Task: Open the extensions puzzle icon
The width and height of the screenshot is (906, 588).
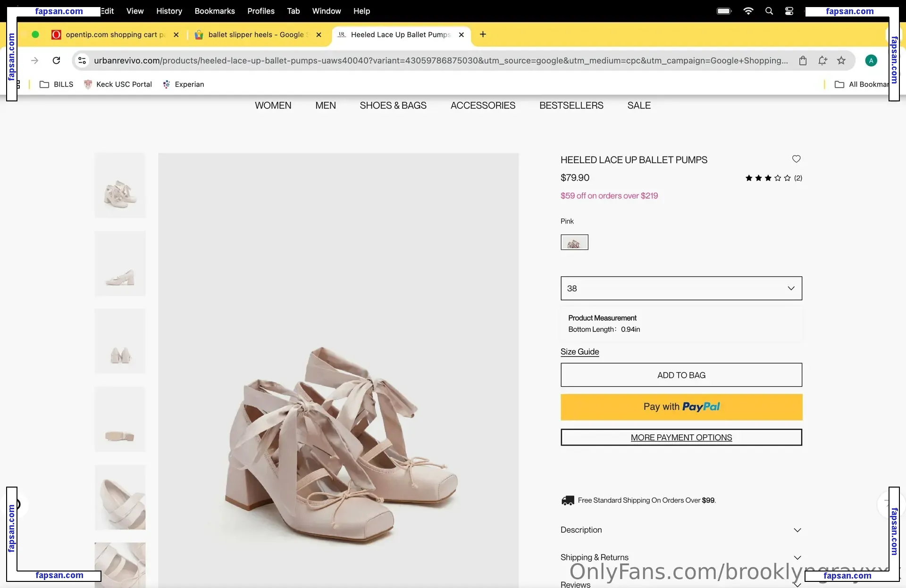Action: click(822, 60)
